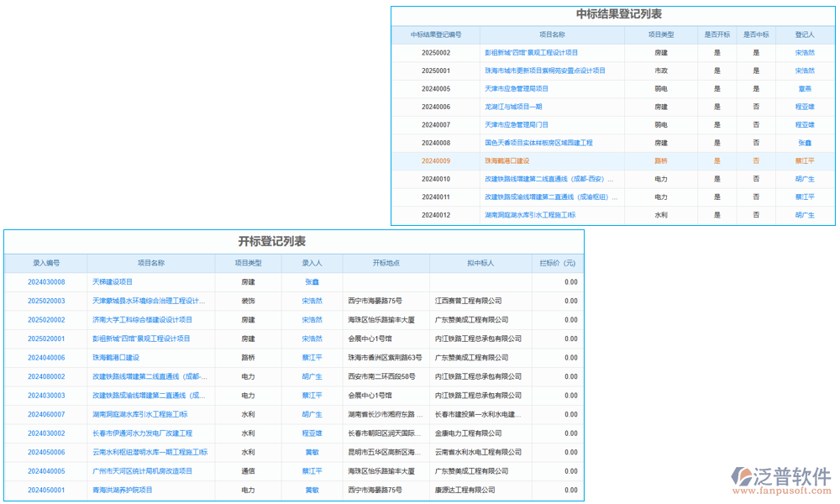Open 湖南洞庭湖水库引水工程施工标 in row 20240012

pyautogui.click(x=530, y=215)
